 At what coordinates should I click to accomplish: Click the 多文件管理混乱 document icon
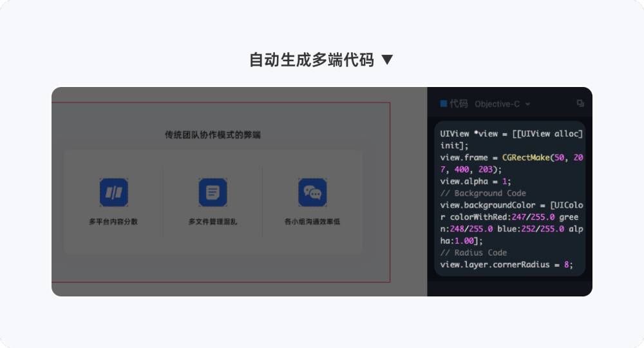coord(213,192)
